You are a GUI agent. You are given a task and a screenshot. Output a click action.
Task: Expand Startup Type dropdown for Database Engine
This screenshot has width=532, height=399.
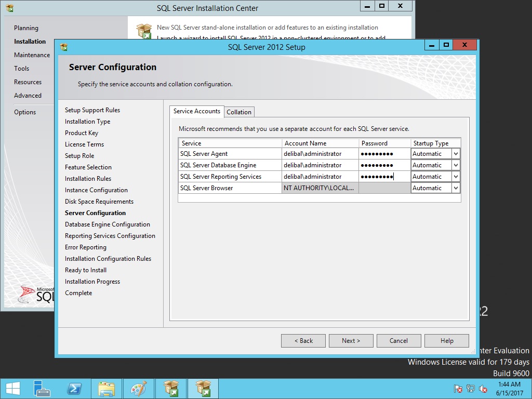point(456,165)
